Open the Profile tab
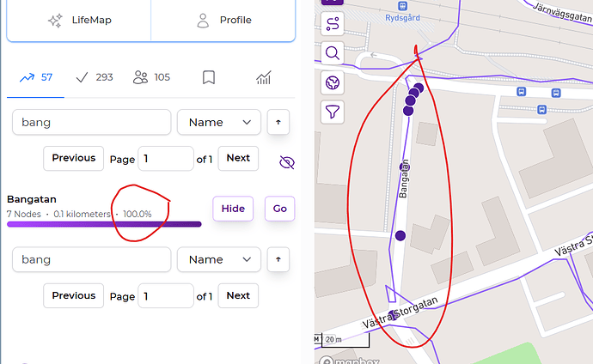Viewport: 593px width, 364px height. [x=223, y=20]
